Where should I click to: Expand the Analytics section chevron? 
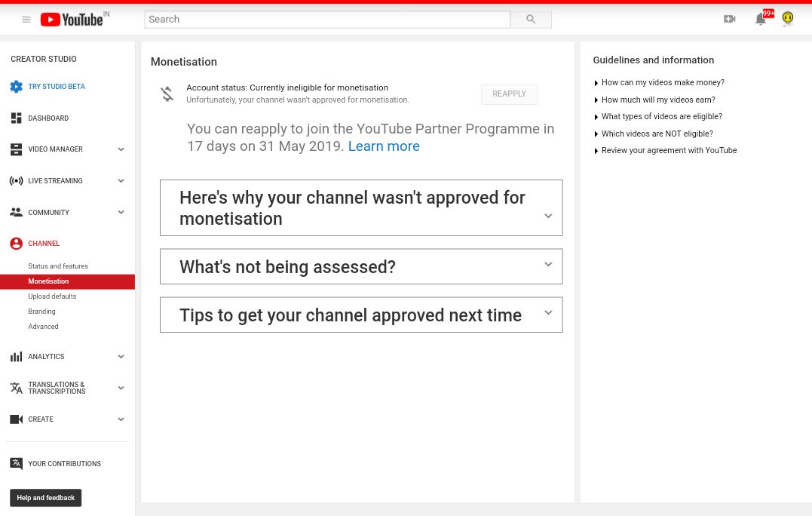tap(121, 356)
